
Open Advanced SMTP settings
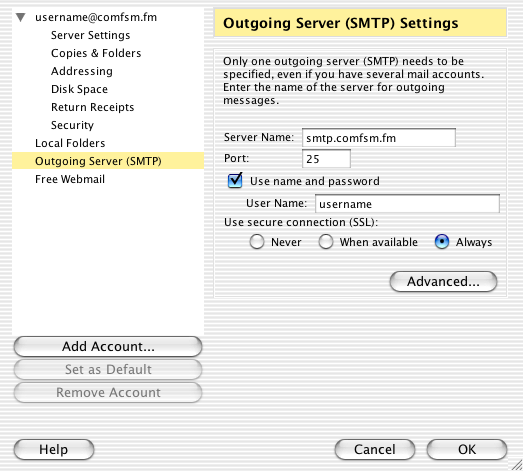(x=443, y=282)
